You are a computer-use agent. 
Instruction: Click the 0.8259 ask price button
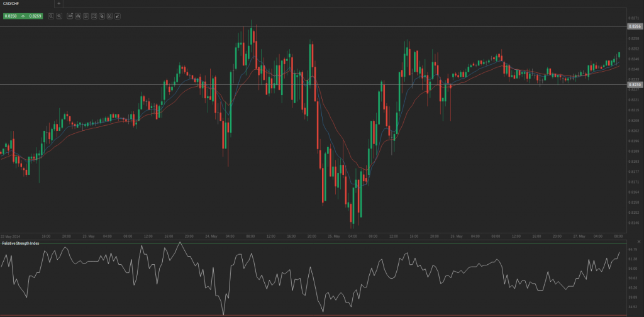35,16
